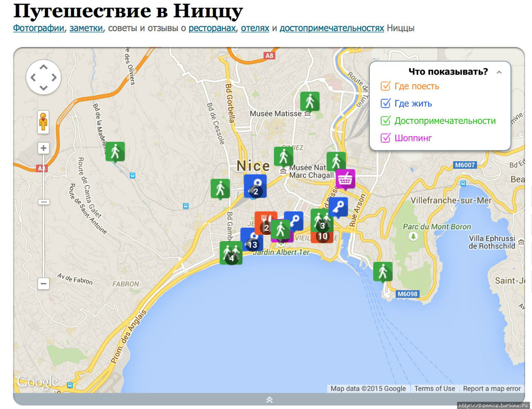
Task: Click the 'Villa Ephrussi de Rothschild' label
Action: tap(492, 242)
